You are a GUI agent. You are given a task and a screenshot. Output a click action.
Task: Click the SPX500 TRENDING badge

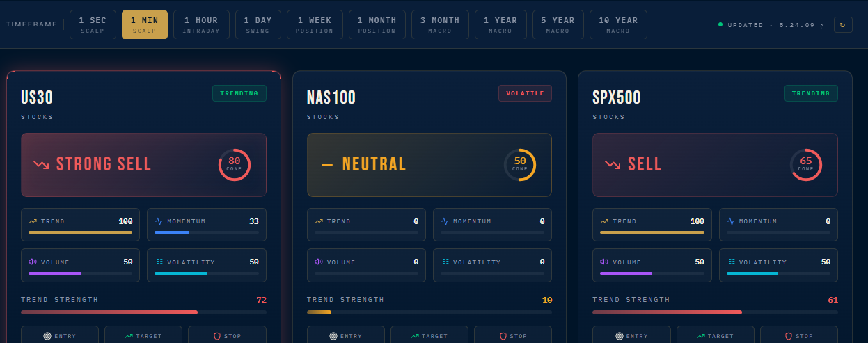811,93
